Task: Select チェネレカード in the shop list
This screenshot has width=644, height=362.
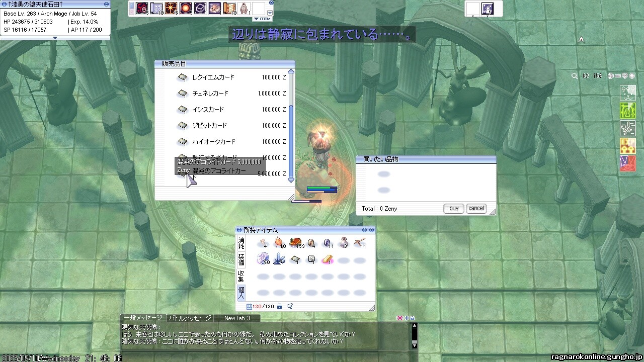Action: [210, 94]
